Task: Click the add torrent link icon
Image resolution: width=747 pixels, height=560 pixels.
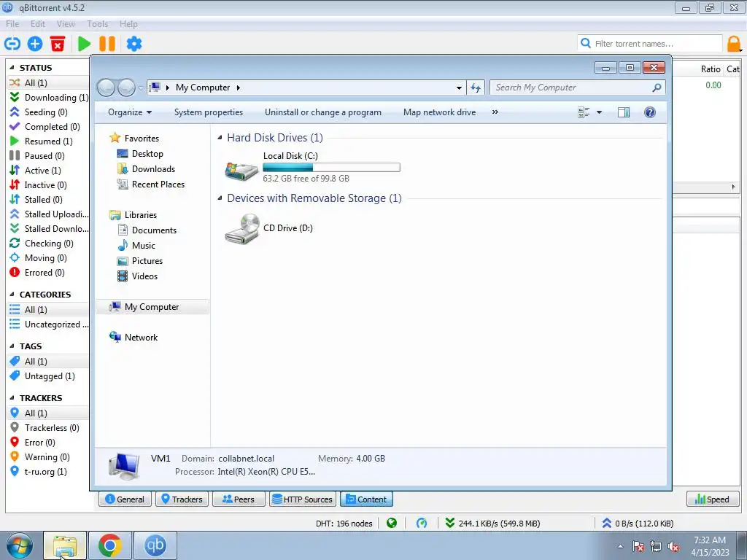Action: (12, 44)
